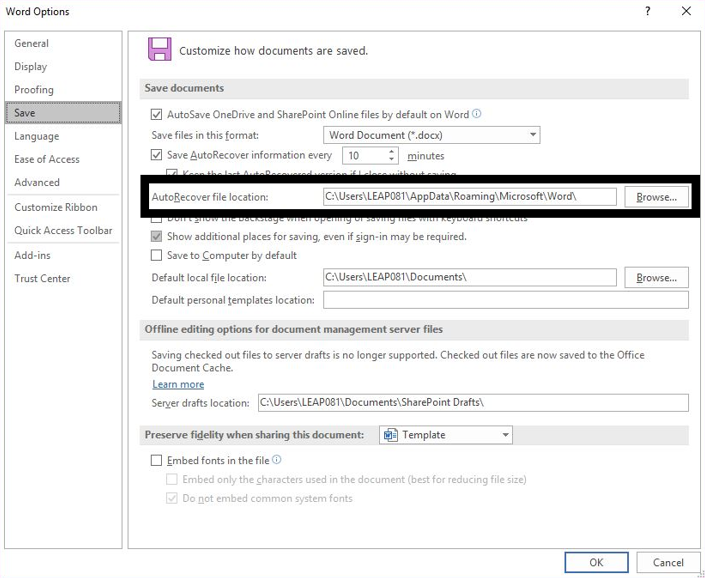
Task: Adjust the AutoRecover minutes spinner arrows
Action: pos(390,155)
